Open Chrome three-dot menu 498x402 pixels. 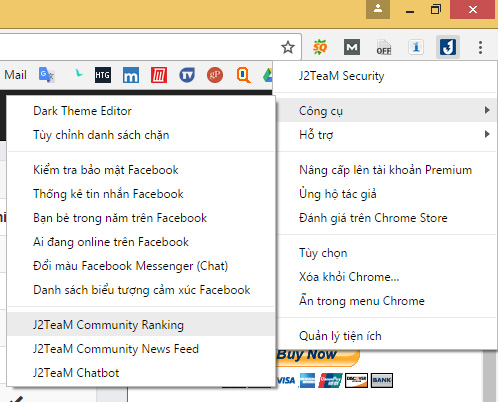point(480,47)
